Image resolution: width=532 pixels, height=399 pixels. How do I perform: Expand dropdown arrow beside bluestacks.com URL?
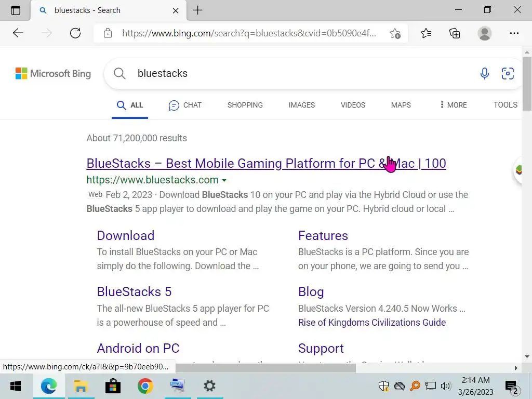pos(224,180)
